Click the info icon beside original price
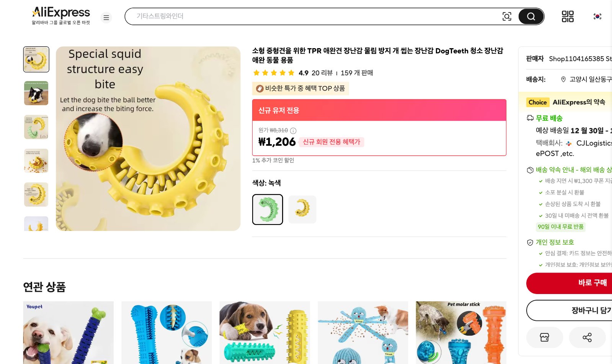 [x=293, y=131]
